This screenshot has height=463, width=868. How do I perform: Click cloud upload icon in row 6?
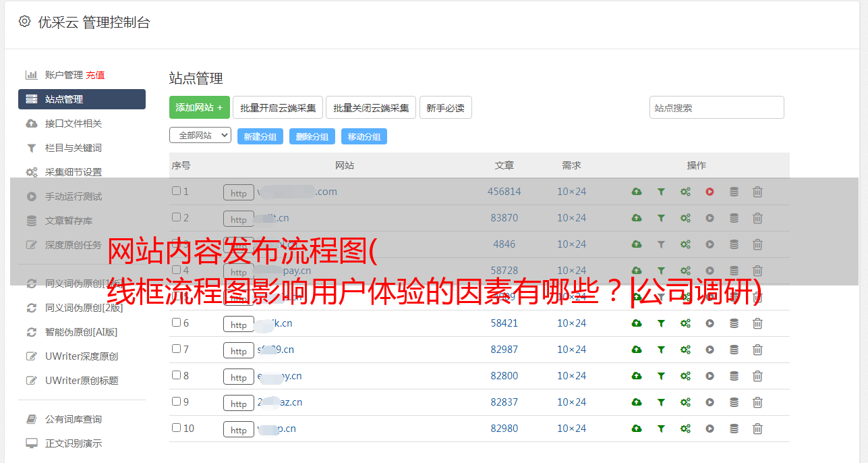click(637, 323)
